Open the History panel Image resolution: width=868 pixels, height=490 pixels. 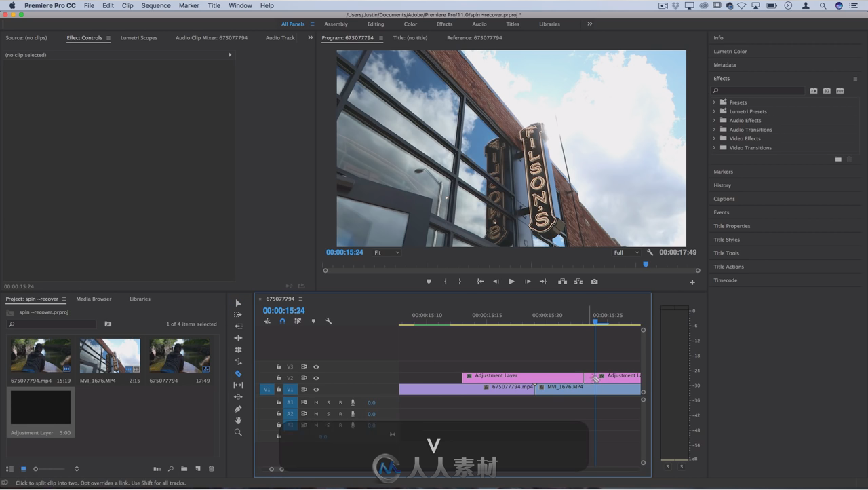pos(722,185)
